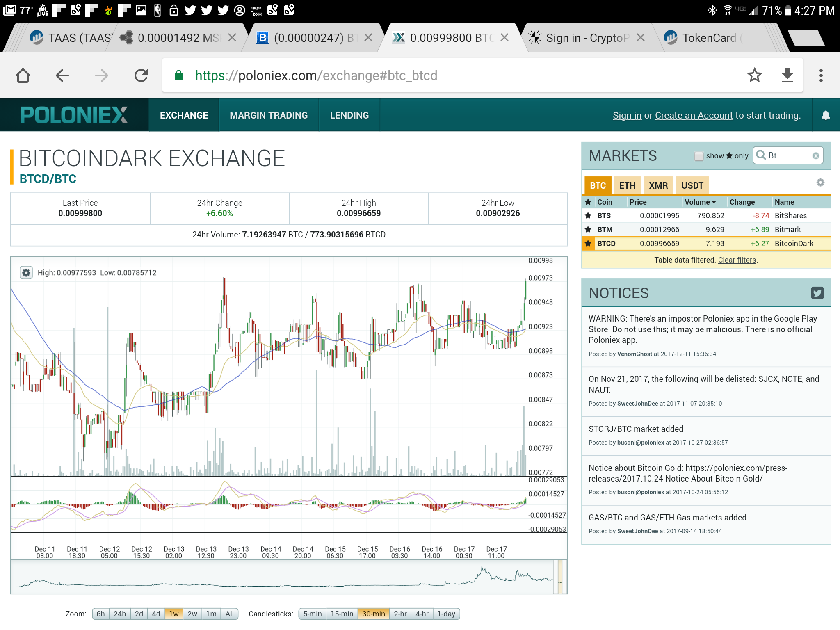Click the Create an Account link

point(694,116)
